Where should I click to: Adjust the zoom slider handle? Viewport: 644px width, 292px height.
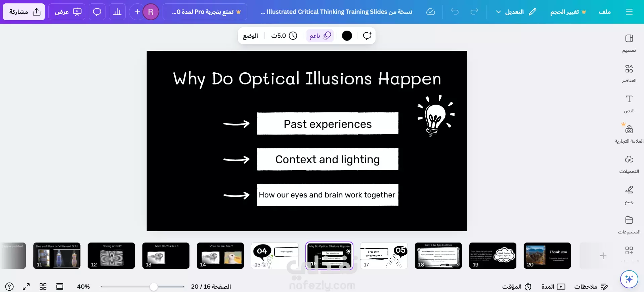(154, 287)
